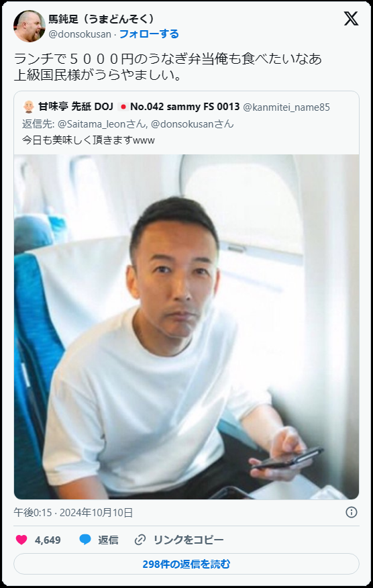Follow via フォローする link

[x=149, y=34]
